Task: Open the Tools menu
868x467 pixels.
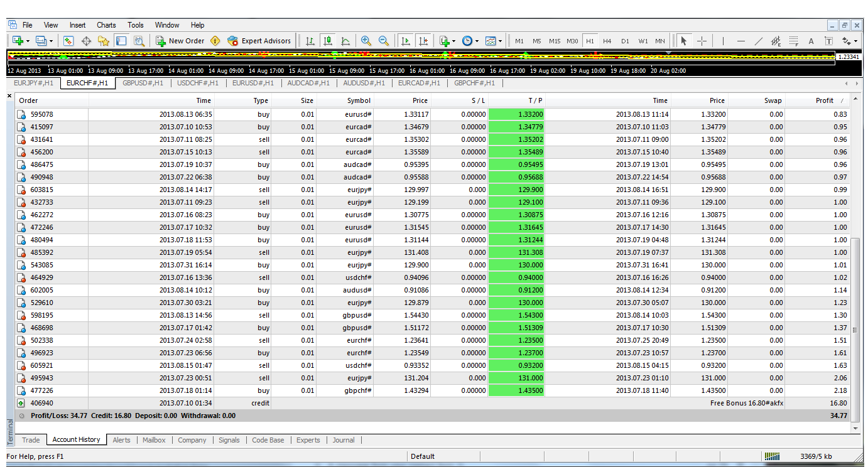Action: 136,25
